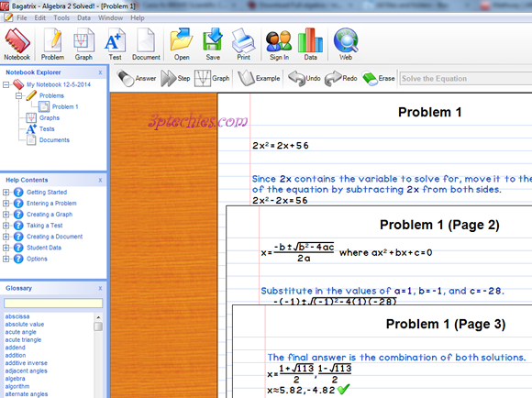Open the Data menu
532x398 pixels.
[83, 18]
